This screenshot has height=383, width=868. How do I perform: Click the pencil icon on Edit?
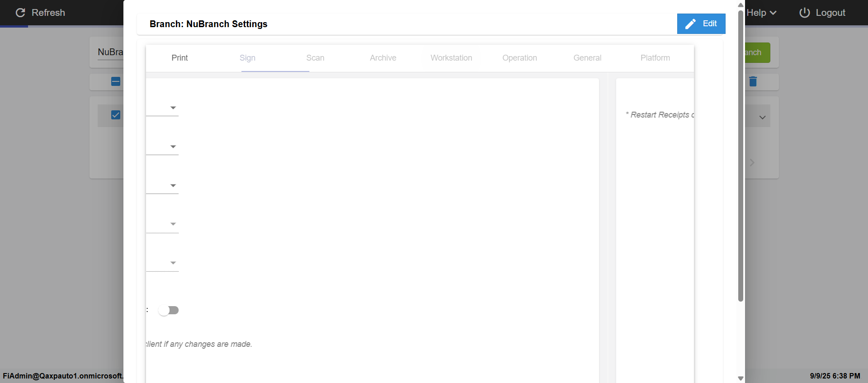[690, 24]
